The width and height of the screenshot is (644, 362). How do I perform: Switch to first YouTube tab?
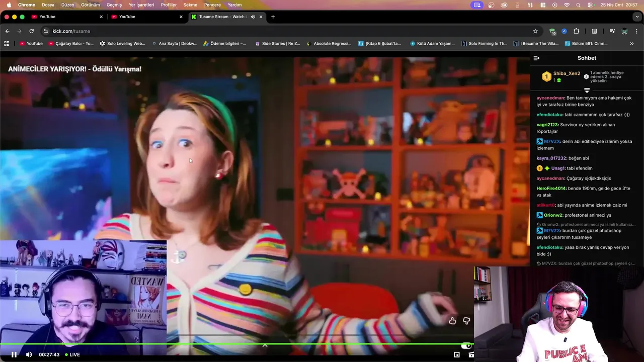coord(66,17)
